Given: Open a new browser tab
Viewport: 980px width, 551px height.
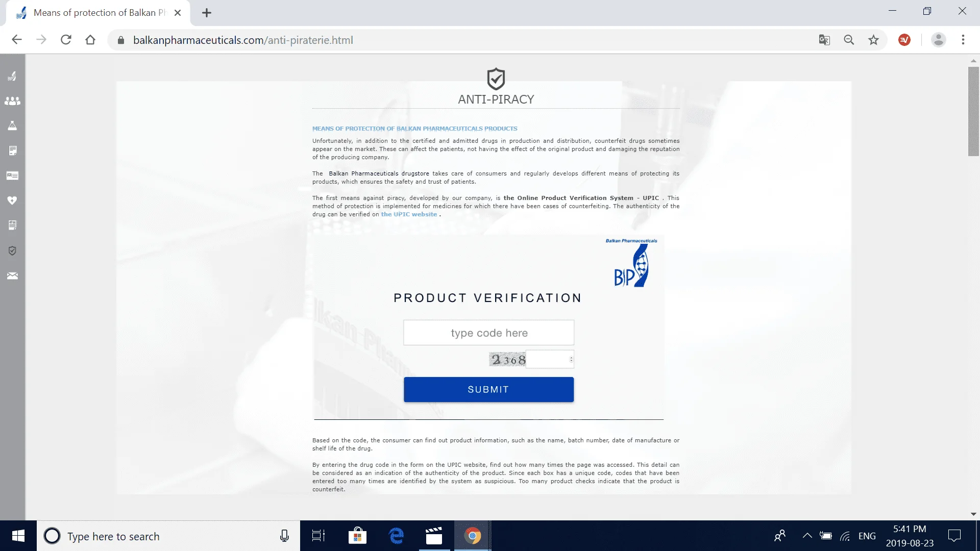Looking at the screenshot, I should click(x=207, y=13).
